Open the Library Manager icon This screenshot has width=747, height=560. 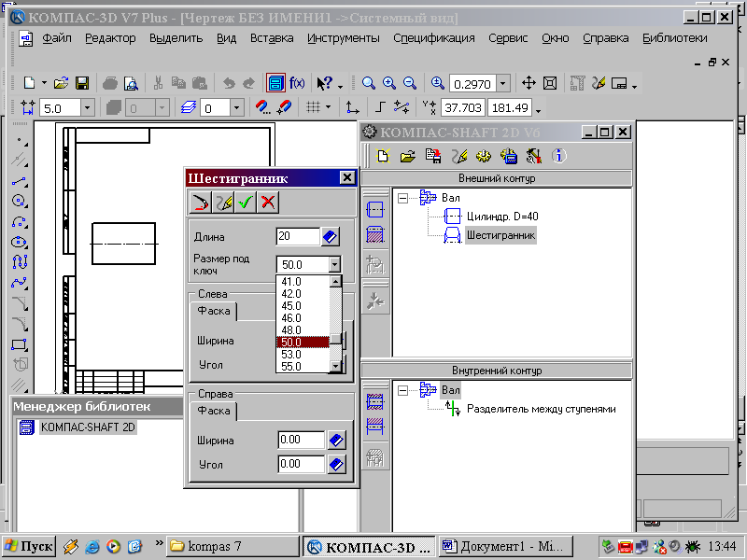(x=275, y=83)
